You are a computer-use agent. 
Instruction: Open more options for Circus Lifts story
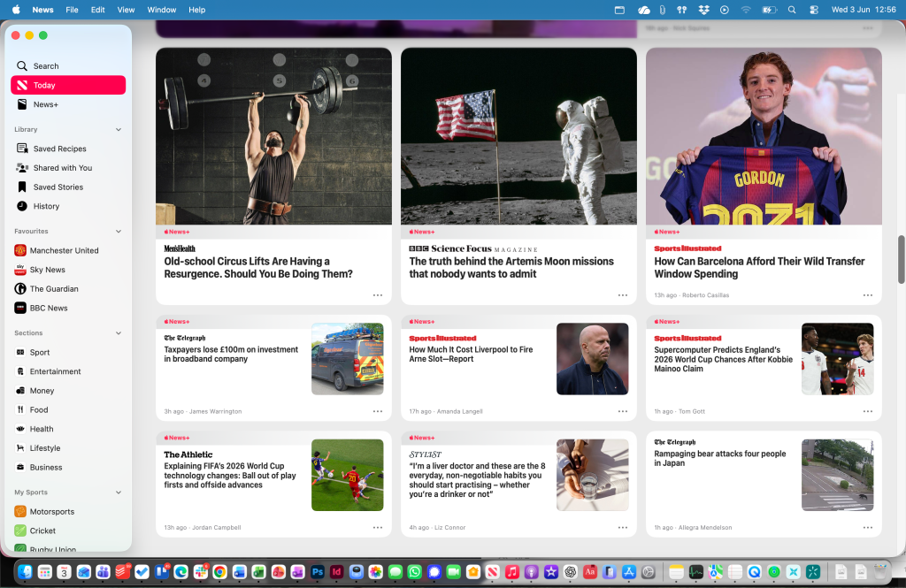[377, 295]
